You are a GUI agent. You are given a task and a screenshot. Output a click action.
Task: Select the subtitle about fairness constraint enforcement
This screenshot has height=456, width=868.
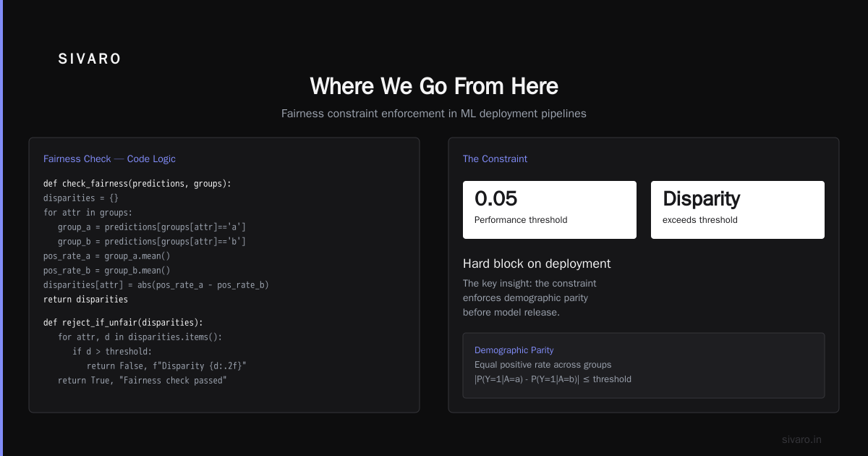tap(434, 114)
